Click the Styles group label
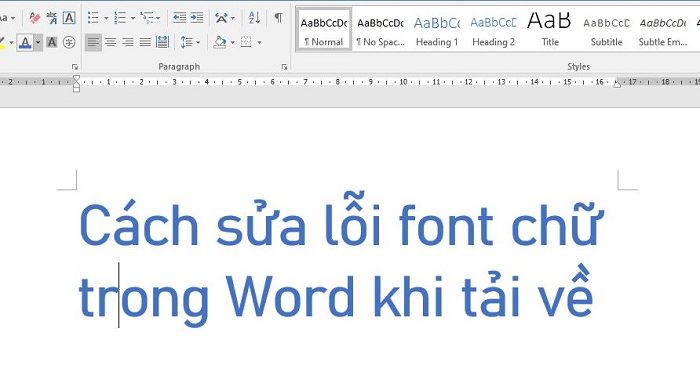The width and height of the screenshot is (700, 375). pyautogui.click(x=579, y=67)
